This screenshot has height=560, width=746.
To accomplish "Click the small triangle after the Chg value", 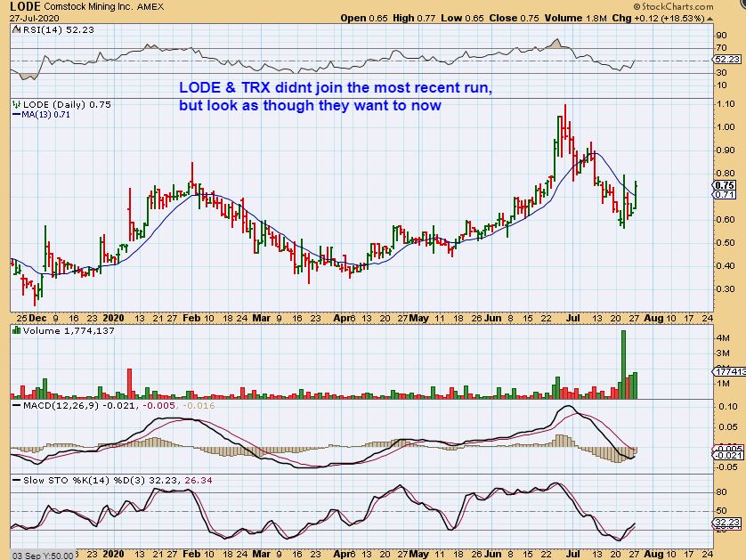I will pos(710,19).
